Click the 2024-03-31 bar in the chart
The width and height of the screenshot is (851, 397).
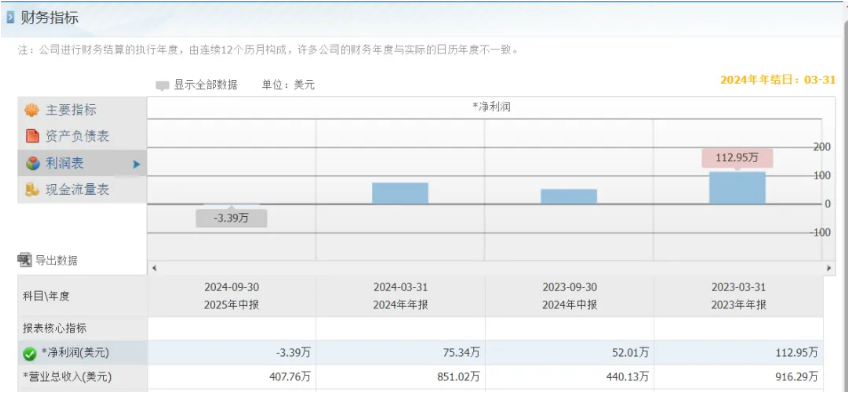(400, 193)
